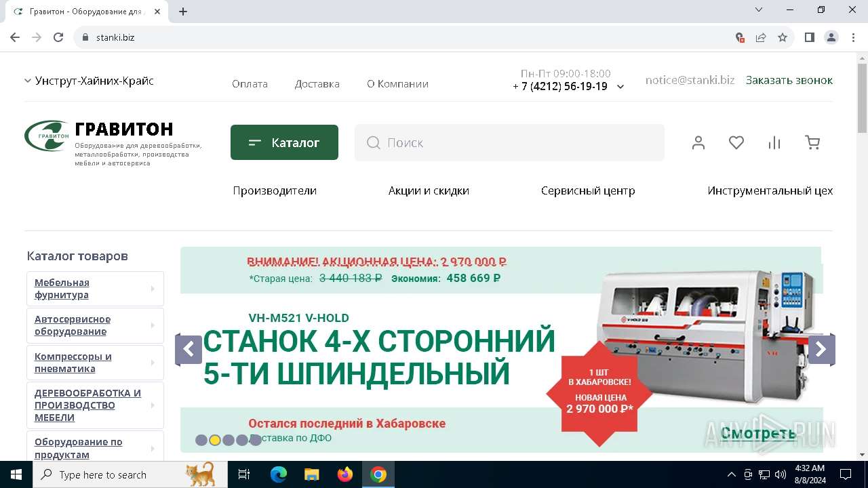Select the fifth slider dot

[255, 440]
